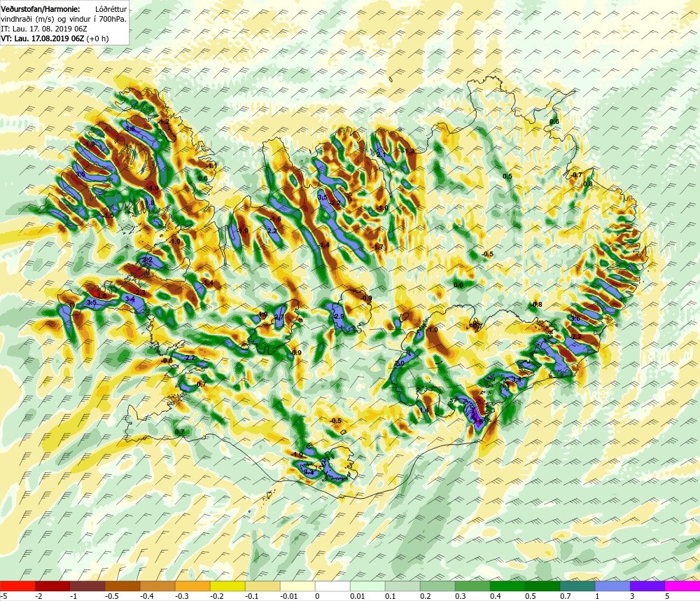Image resolution: width=700 pixels, height=601 pixels.
Task: Click the 'IT: Lau. 17. 08. 2019 06Z' line
Action: tap(43, 29)
